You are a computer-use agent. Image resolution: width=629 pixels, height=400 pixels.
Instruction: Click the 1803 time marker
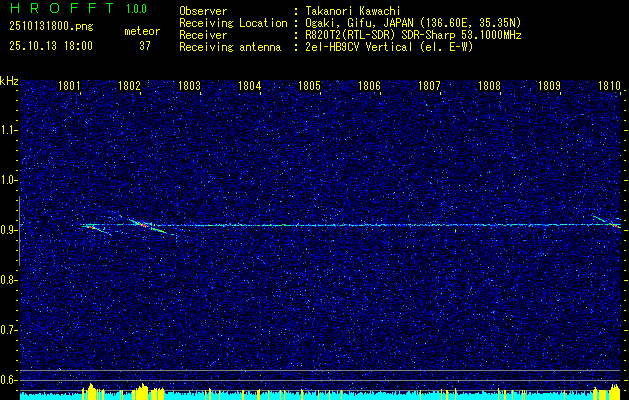[189, 86]
